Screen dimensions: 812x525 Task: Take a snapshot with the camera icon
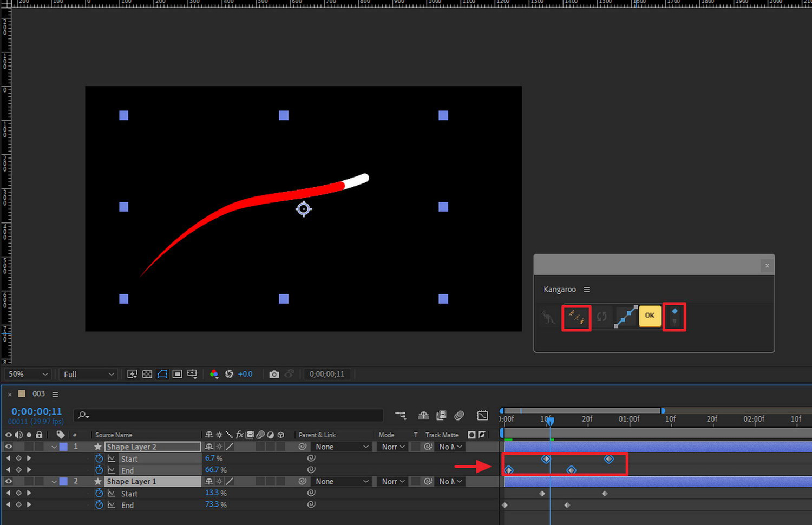tap(274, 374)
